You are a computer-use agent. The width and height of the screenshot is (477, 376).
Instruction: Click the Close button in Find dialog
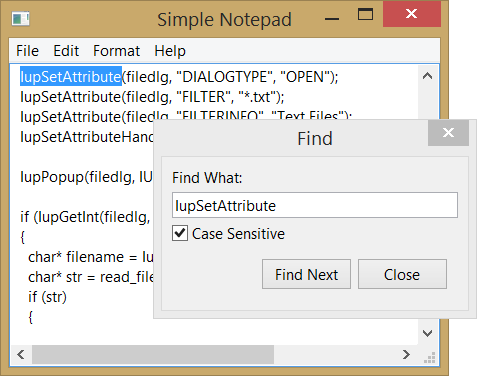[402, 274]
